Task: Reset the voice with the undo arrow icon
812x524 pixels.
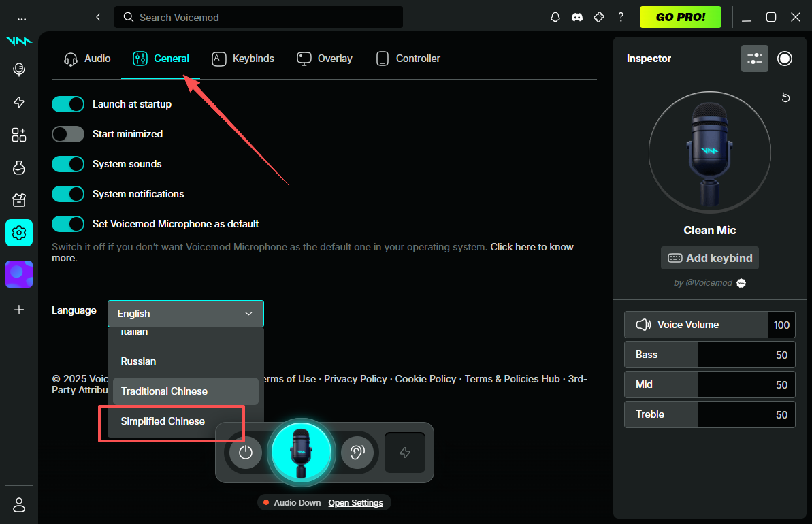Action: 785,97
